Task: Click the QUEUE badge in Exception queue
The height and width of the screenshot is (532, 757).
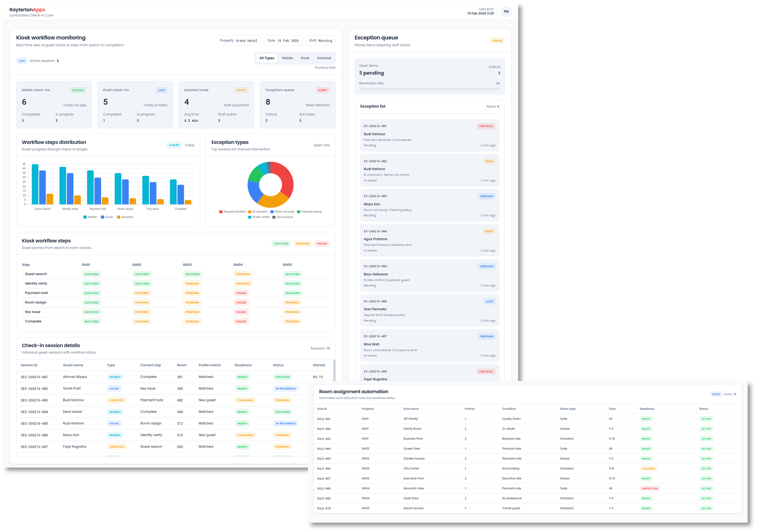Action: [x=497, y=40]
